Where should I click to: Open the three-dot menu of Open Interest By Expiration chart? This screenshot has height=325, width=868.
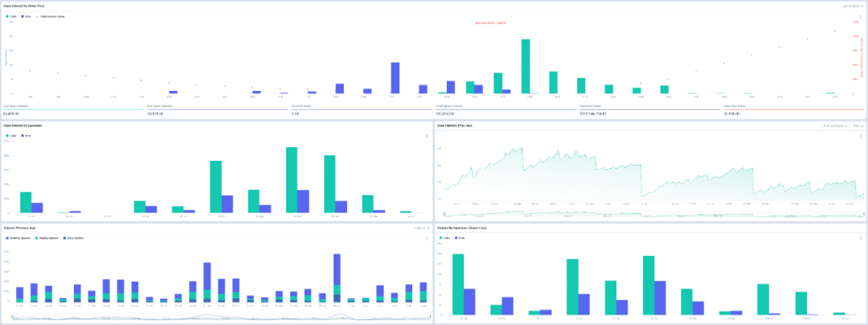tap(427, 136)
